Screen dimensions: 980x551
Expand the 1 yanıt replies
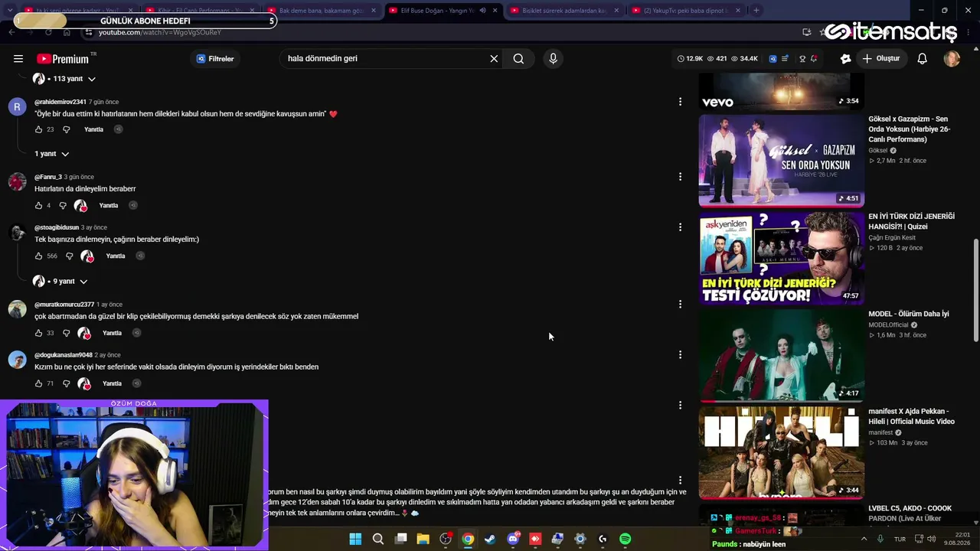point(51,154)
